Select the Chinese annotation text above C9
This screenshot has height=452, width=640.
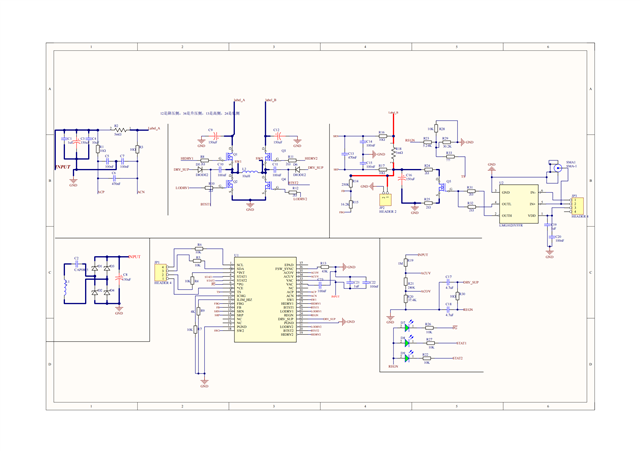point(200,113)
